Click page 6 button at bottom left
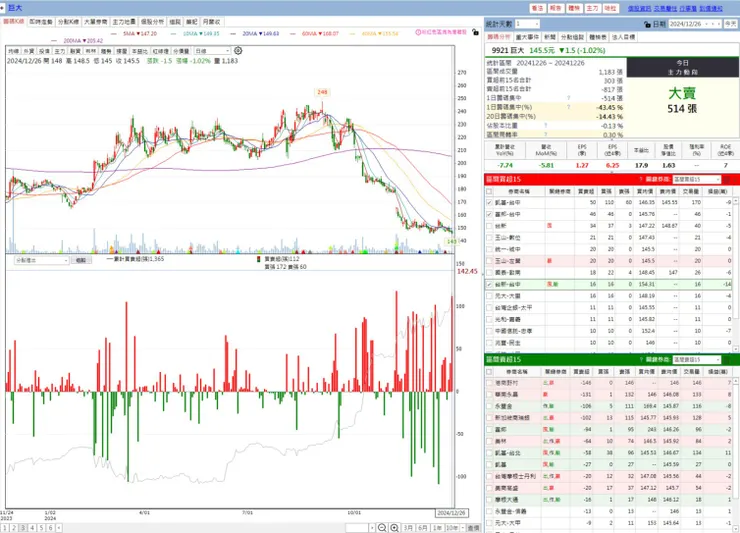The image size is (740, 533). [50, 528]
